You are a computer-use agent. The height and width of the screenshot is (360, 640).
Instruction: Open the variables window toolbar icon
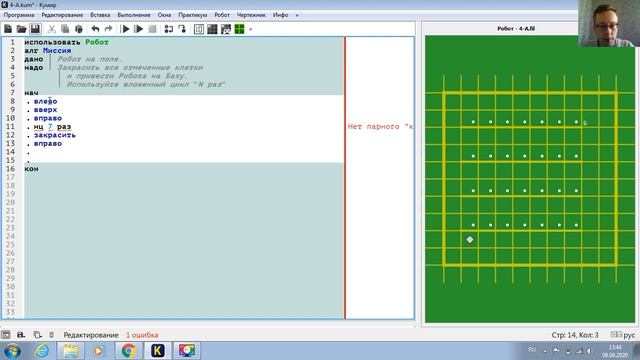click(x=199, y=29)
